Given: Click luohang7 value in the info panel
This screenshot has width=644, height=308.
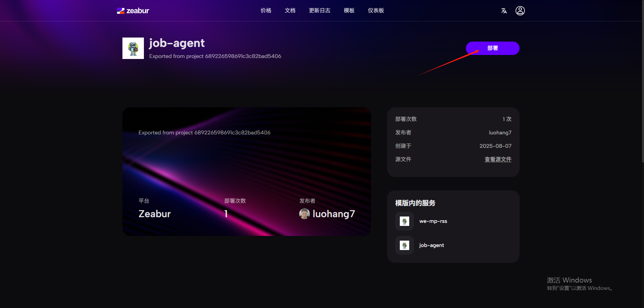Looking at the screenshot, I should [x=500, y=133].
